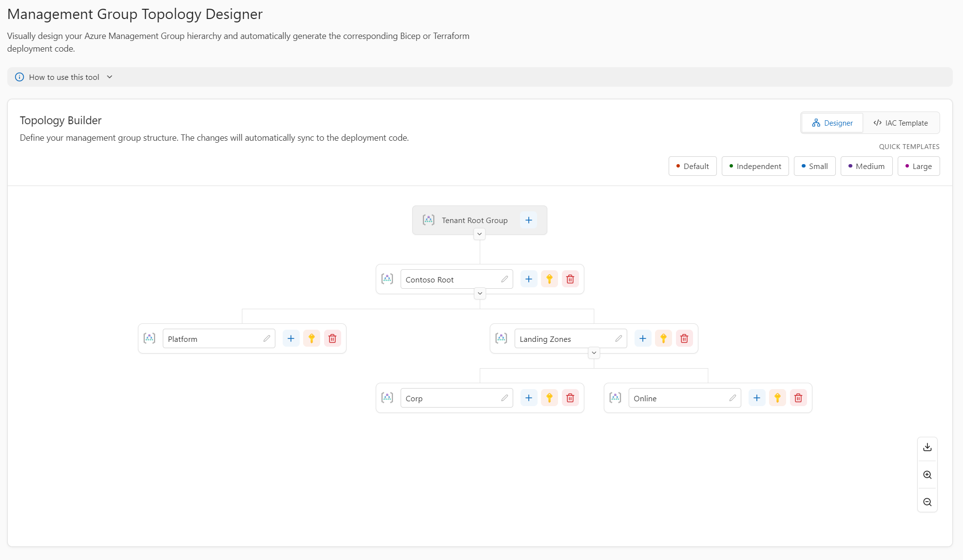Zoom in on the topology canvas
Screen dimensions: 963x560
tap(927, 475)
